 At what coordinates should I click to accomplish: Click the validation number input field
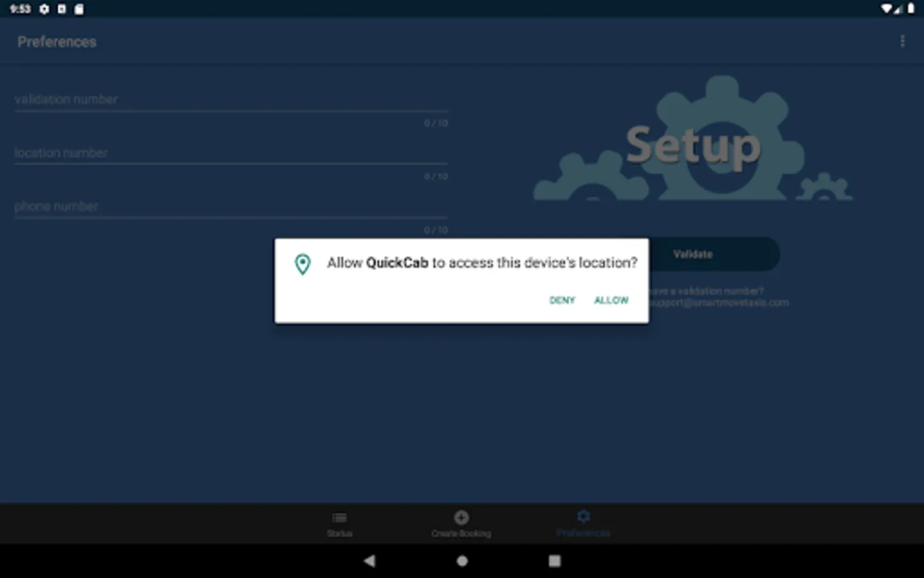(x=231, y=100)
